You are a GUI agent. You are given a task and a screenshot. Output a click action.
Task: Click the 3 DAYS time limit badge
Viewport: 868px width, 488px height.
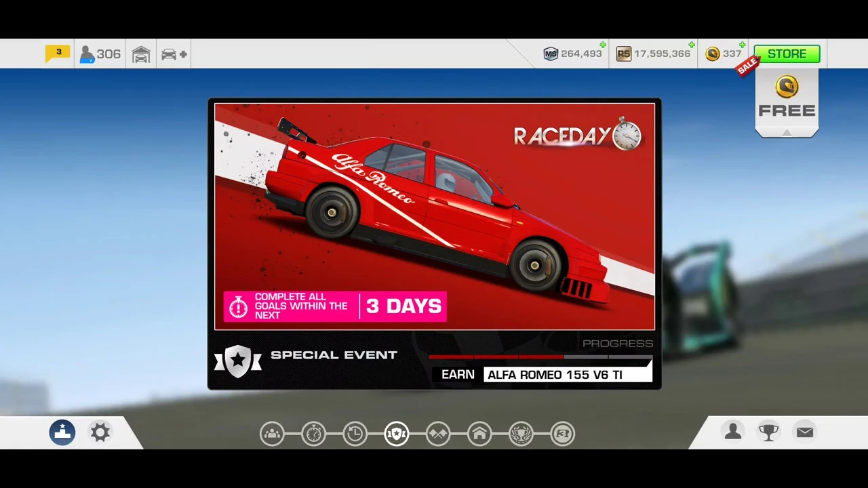(403, 306)
